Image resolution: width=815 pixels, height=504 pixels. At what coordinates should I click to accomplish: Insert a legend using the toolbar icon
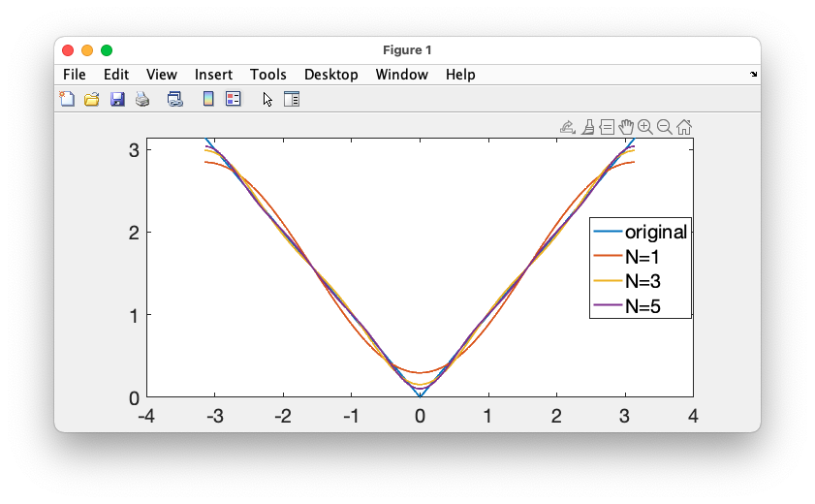(234, 99)
